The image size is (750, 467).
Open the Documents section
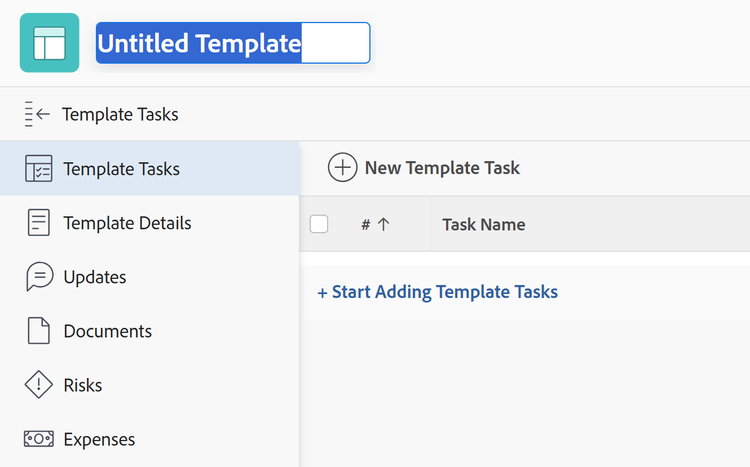click(x=107, y=331)
